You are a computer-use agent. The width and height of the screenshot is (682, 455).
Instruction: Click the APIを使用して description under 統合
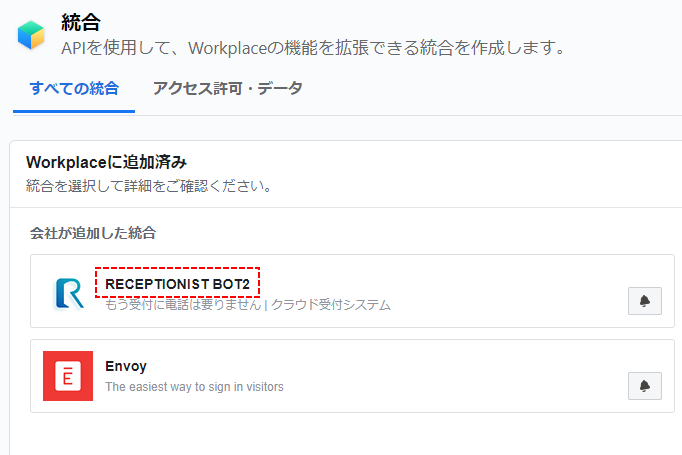313,48
